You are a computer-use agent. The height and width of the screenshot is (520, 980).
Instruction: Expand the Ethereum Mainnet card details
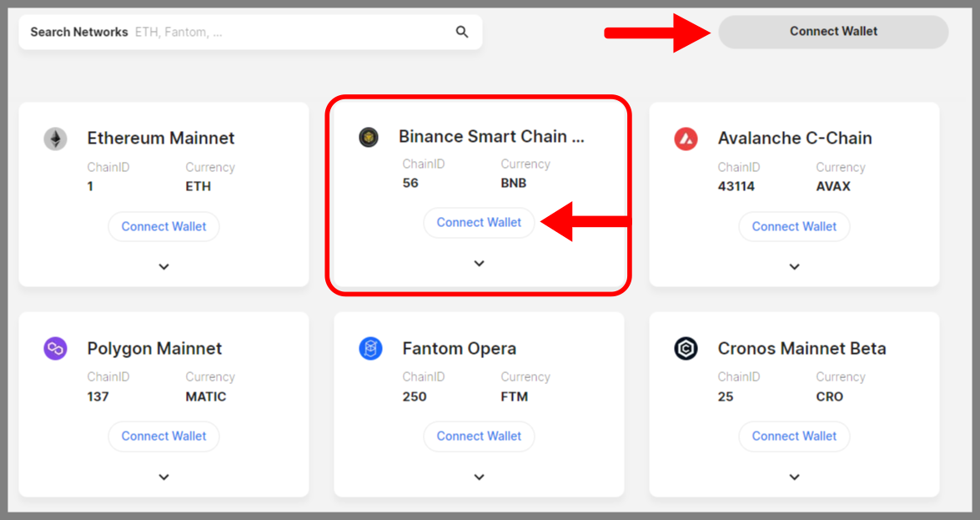point(163,267)
